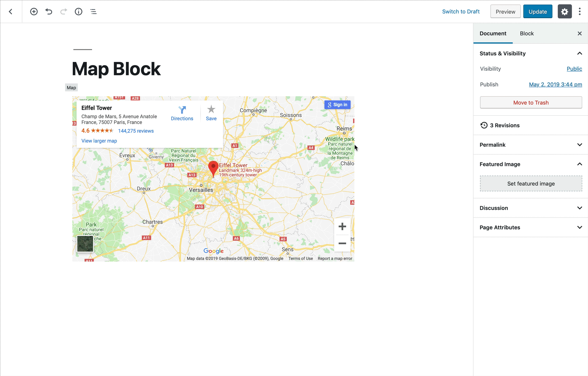This screenshot has height=376, width=588.
Task: Click the Dreux label on the map
Action: [144, 189]
